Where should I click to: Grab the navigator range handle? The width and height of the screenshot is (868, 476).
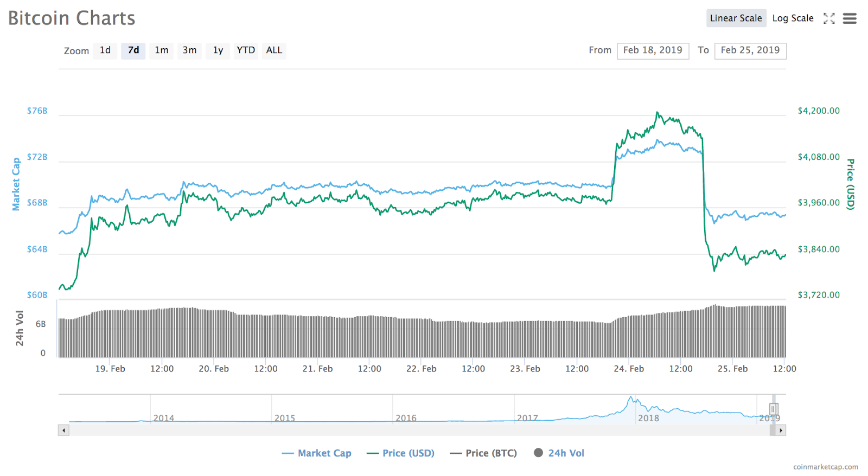click(x=774, y=409)
